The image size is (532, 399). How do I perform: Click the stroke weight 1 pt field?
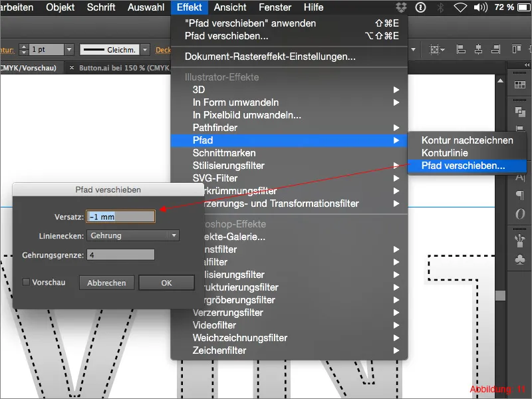[x=47, y=49]
